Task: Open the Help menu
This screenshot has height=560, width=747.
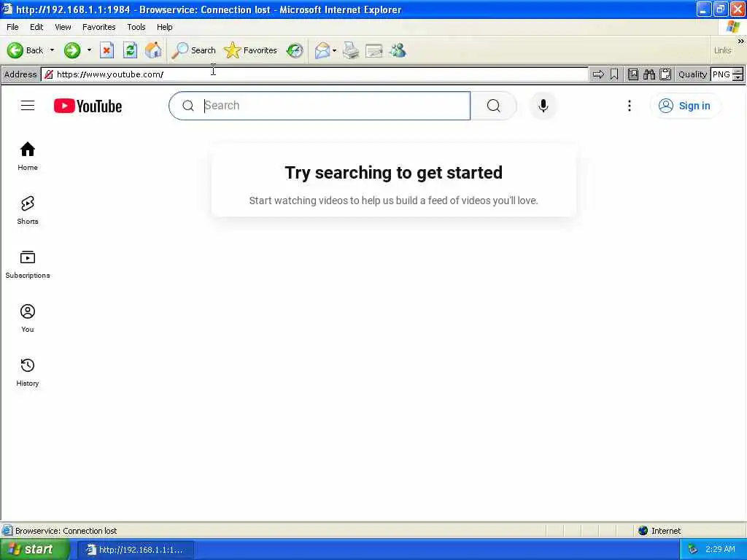Action: pyautogui.click(x=164, y=27)
